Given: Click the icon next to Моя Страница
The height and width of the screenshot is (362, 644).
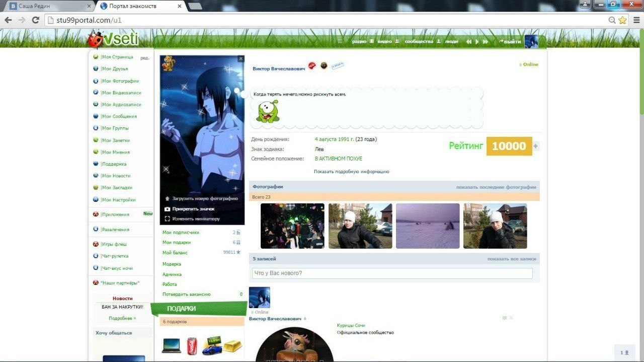Looking at the screenshot, I should coord(96,57).
